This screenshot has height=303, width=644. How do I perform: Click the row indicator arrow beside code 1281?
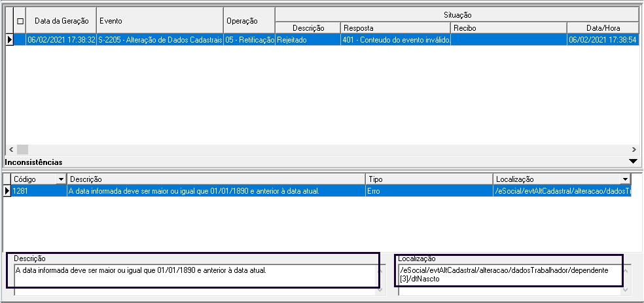click(x=7, y=191)
